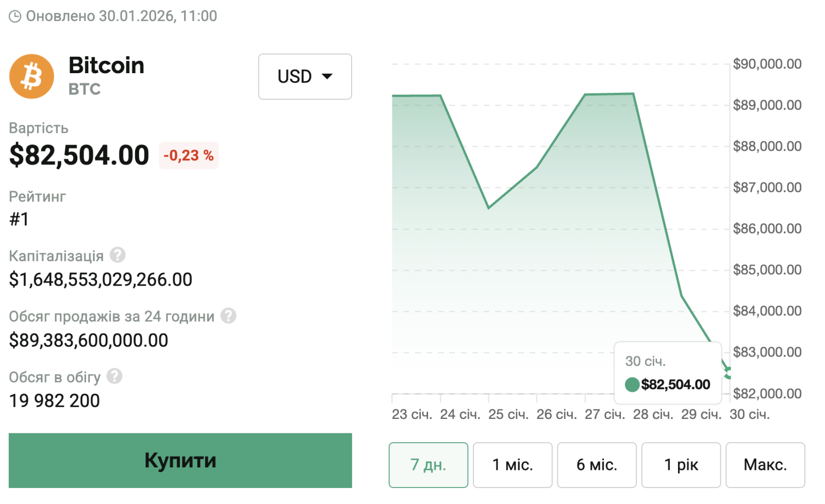Click the orange Bitcoin logo icon
This screenshot has height=504, width=825.
click(x=31, y=76)
